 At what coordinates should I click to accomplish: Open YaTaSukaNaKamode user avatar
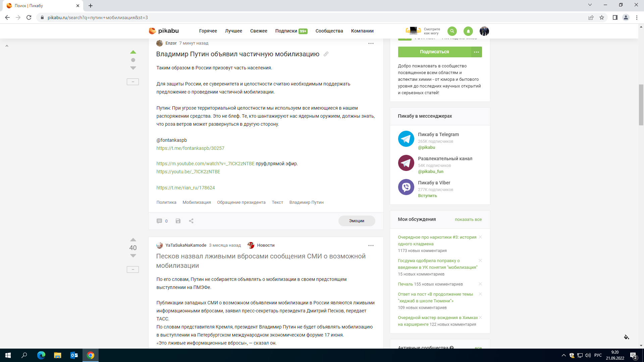[x=160, y=245]
